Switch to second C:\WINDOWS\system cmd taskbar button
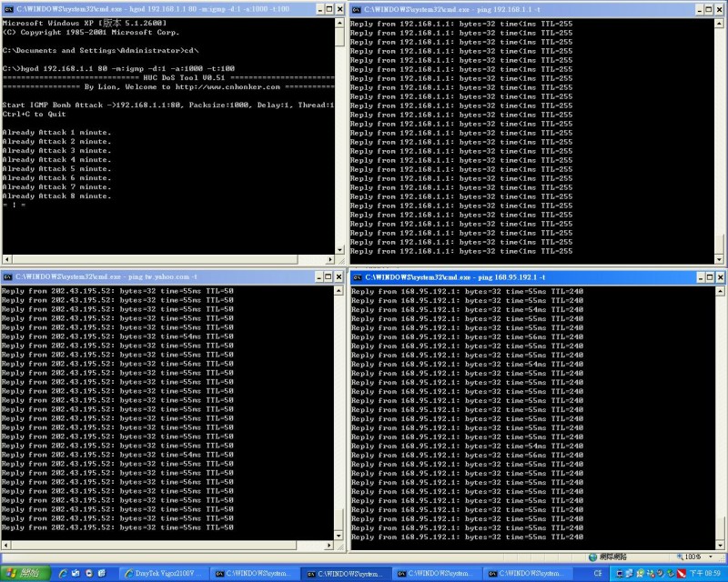Screen dimensions: 728x582 tap(347, 574)
